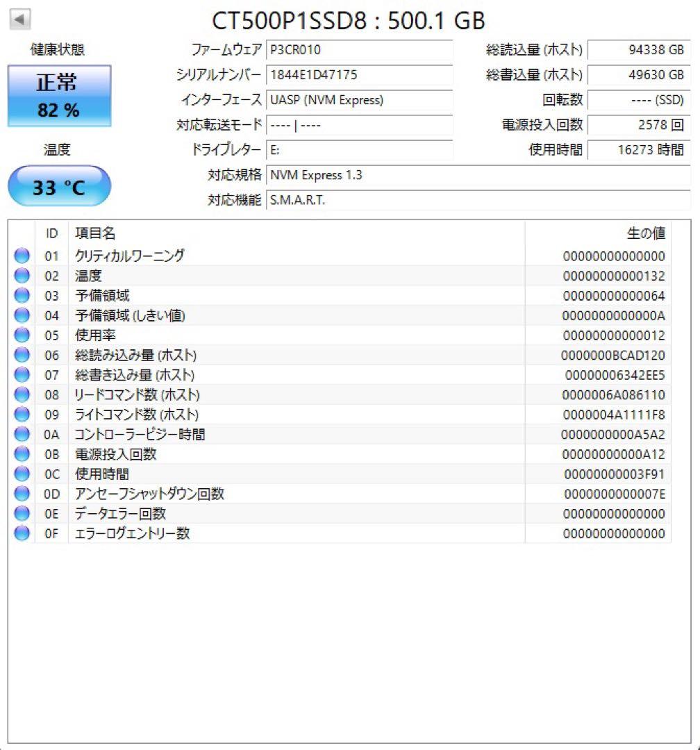700x750 pixels.
Task: Click the status circle for 予備領域 (しきい値)
Action: 22,315
